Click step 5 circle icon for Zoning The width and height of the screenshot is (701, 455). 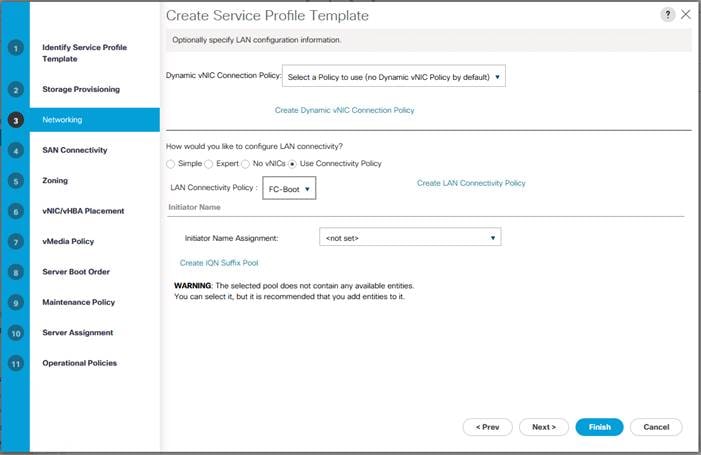pos(16,181)
